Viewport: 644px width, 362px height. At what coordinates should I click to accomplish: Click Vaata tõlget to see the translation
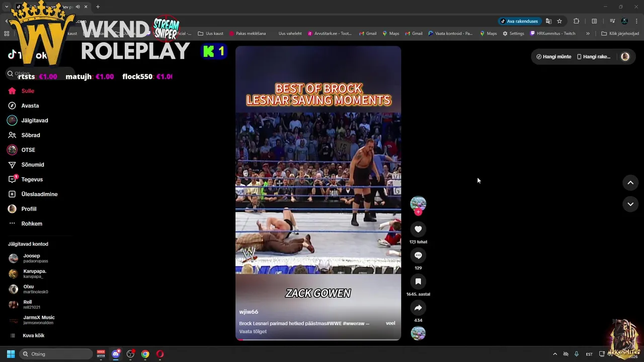click(x=253, y=331)
